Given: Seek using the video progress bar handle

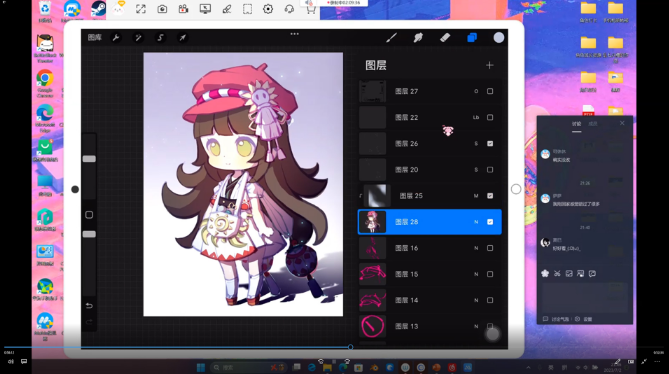Looking at the screenshot, I should (350, 347).
